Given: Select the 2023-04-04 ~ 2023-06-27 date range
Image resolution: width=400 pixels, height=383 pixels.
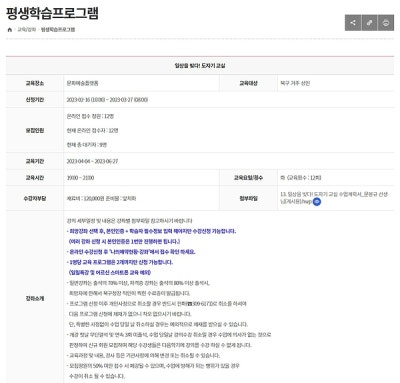Looking at the screenshot, I should coord(92,161).
